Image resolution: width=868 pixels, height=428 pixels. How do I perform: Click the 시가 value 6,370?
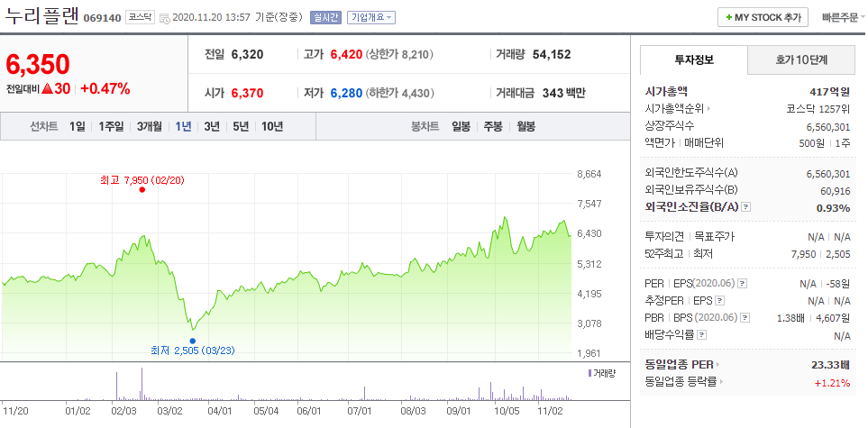tap(248, 93)
